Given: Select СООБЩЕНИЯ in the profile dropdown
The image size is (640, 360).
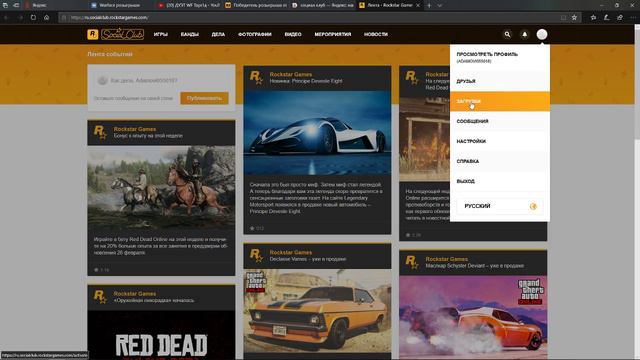Looking at the screenshot, I should (x=500, y=121).
